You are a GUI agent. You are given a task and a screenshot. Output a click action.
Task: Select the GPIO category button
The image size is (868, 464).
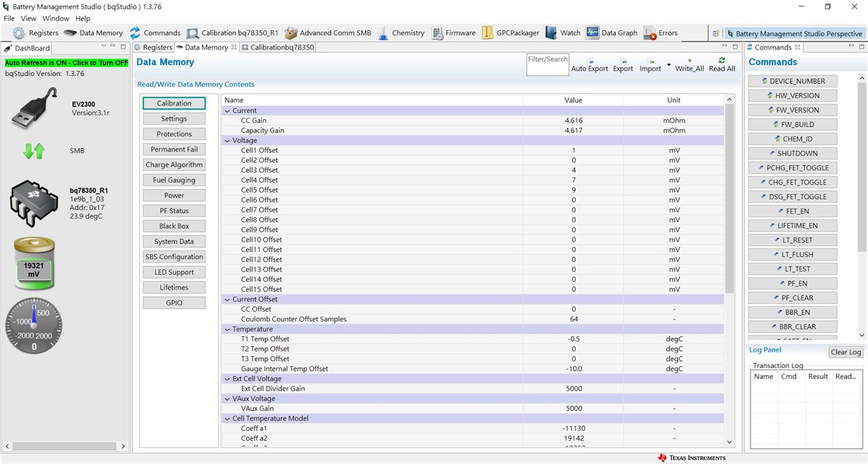coord(174,303)
